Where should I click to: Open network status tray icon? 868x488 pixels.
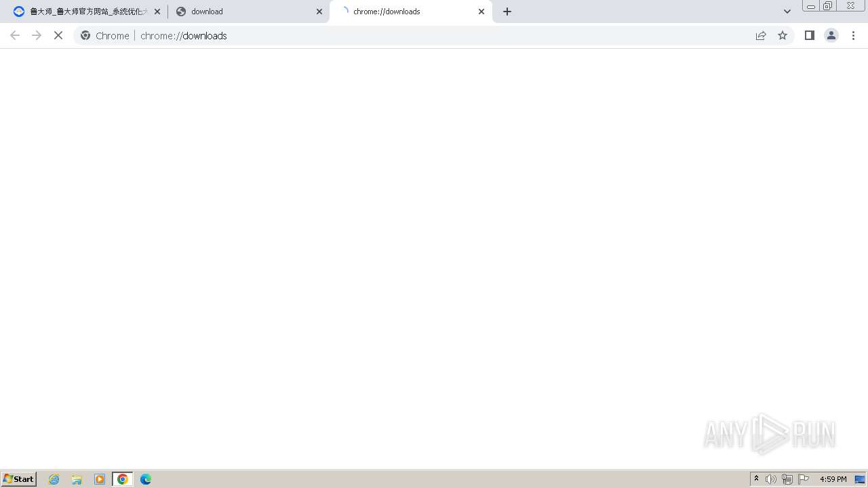[787, 479]
